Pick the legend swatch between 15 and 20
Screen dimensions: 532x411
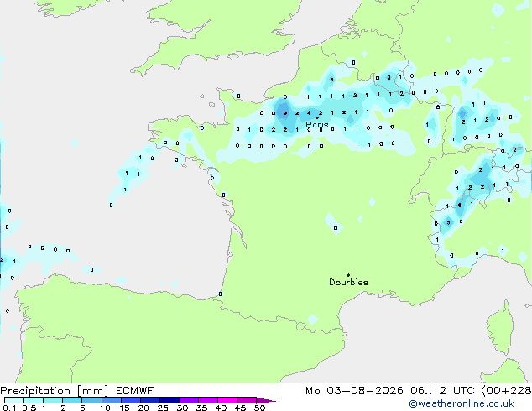point(130,400)
